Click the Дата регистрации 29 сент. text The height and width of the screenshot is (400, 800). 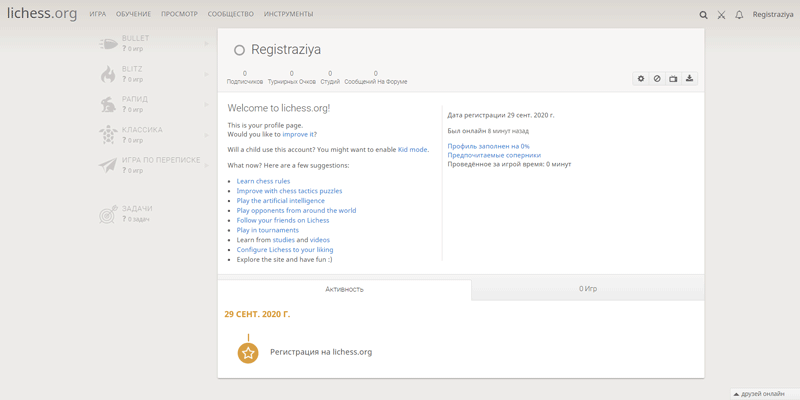[501, 115]
